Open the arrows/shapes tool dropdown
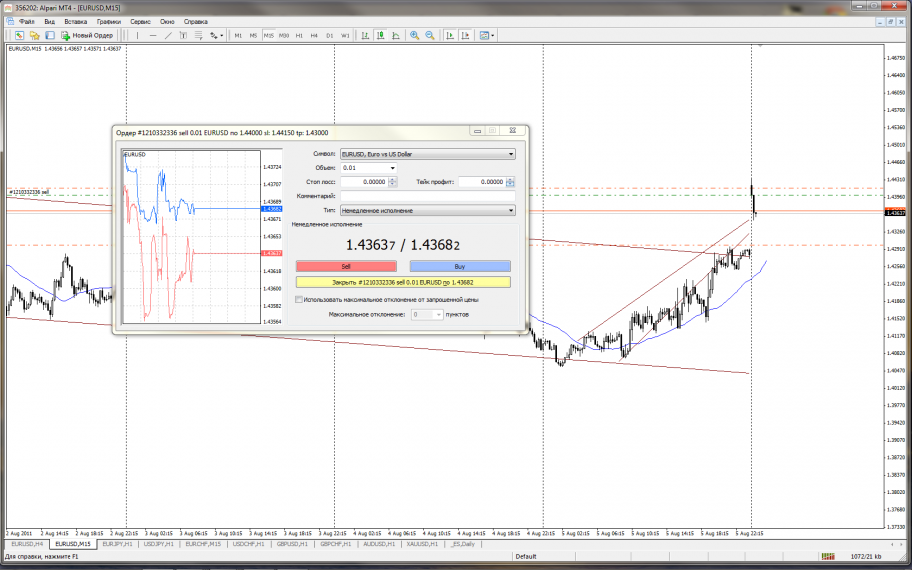The height and width of the screenshot is (570, 912). [216, 35]
